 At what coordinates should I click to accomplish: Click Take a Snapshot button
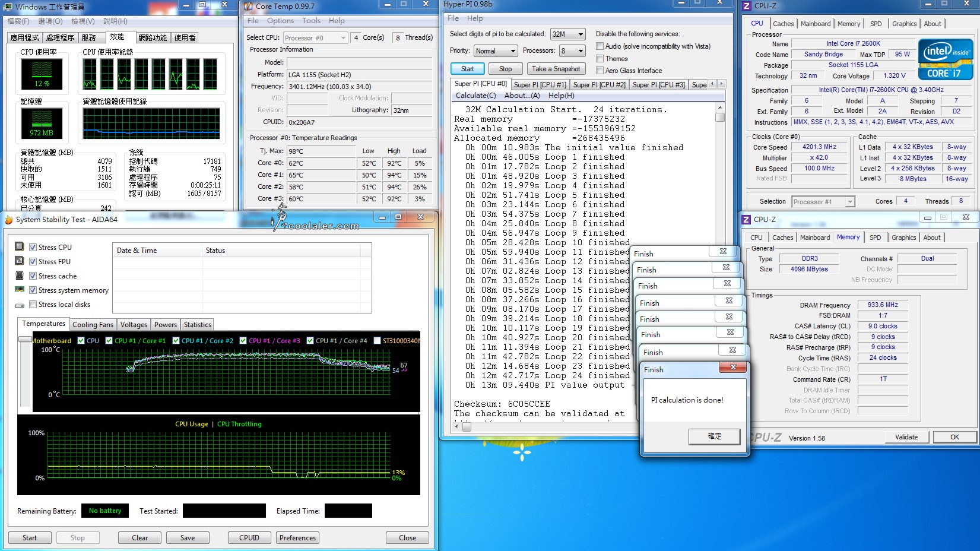556,69
